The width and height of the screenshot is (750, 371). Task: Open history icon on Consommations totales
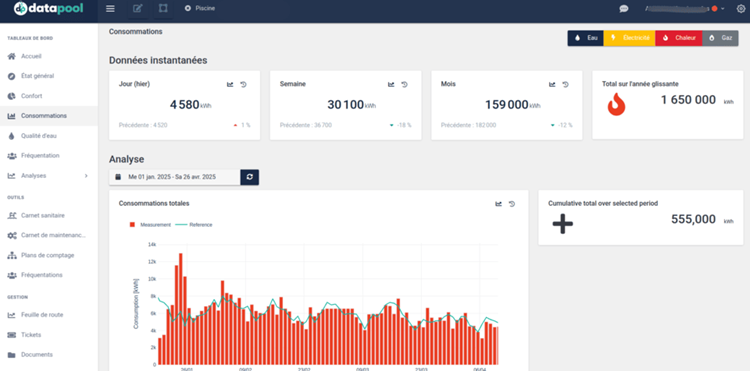[512, 204]
